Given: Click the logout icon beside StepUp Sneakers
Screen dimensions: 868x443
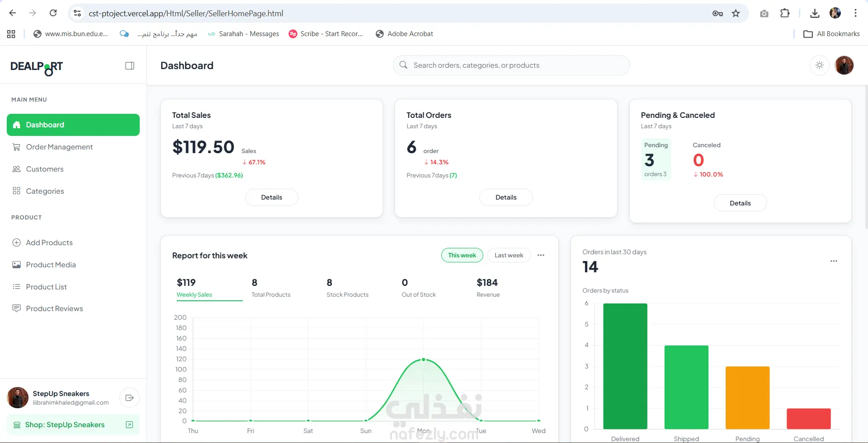Looking at the screenshot, I should 129,398.
